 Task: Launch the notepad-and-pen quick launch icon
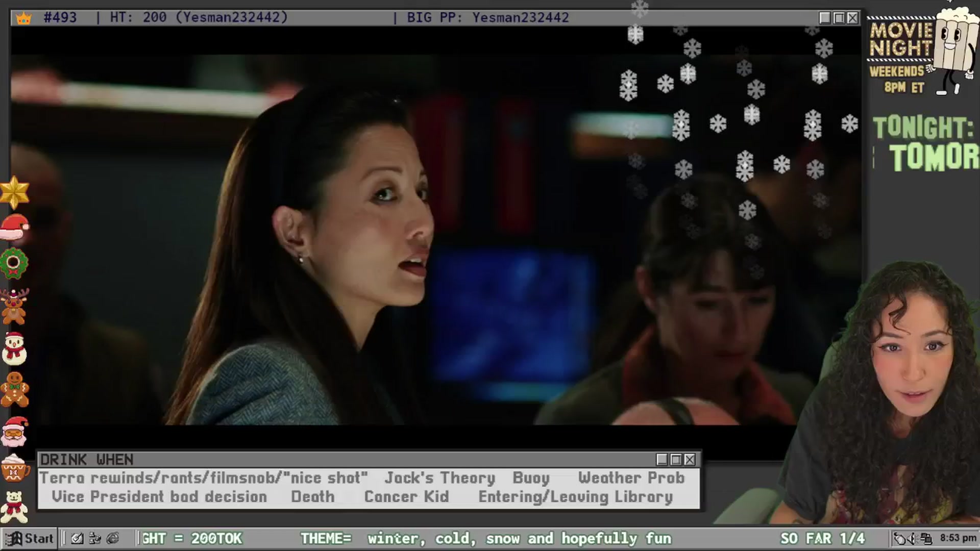click(77, 538)
